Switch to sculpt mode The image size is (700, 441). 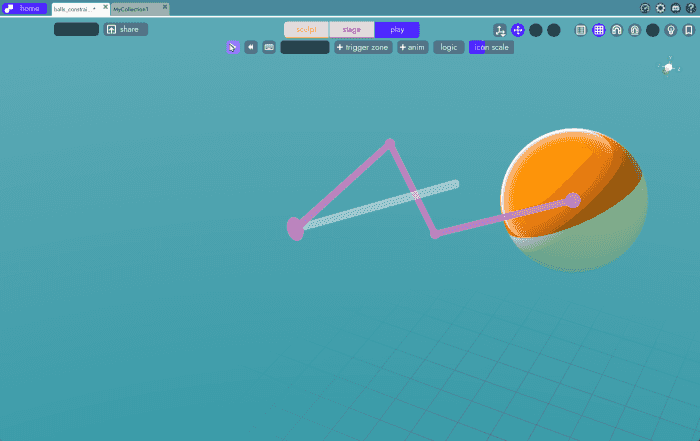(305, 29)
